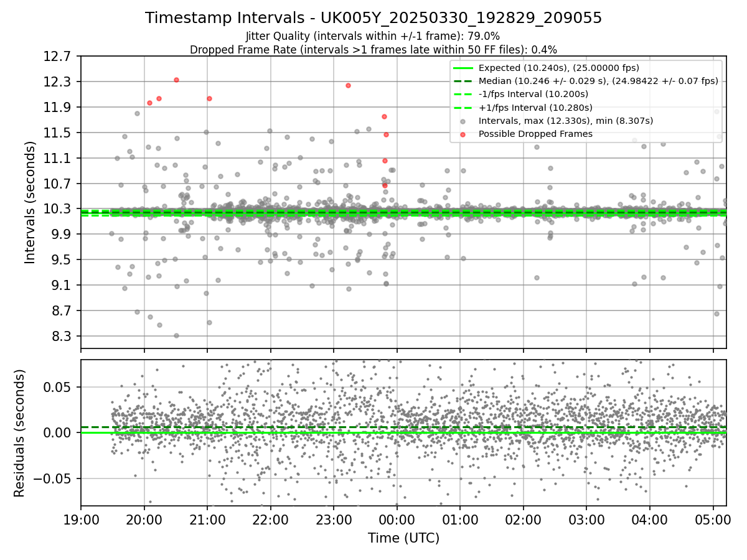Click the plot title 'Timestamp Intervals - UK005Y_20250330_192829_209055'
Image resolution: width=747 pixels, height=560 pixels.
tap(374, 18)
